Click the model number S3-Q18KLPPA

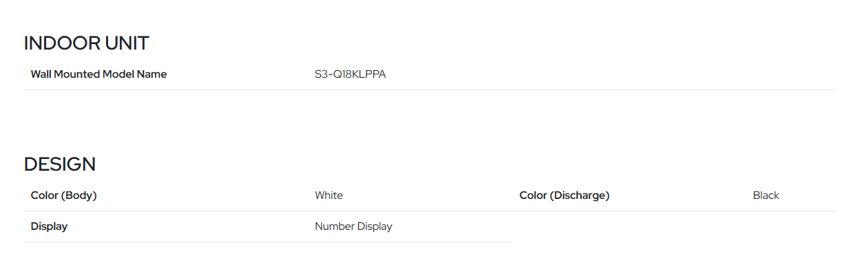pyautogui.click(x=350, y=74)
